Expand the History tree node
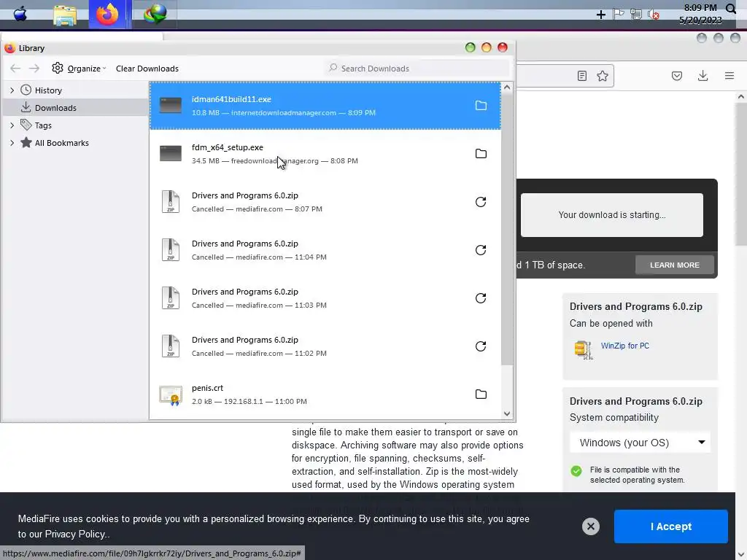The height and width of the screenshot is (560, 747). (x=12, y=90)
